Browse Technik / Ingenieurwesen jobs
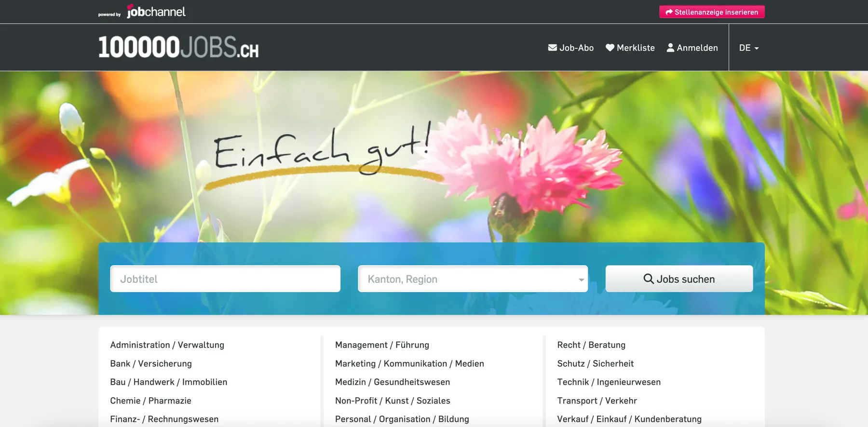 [609, 382]
